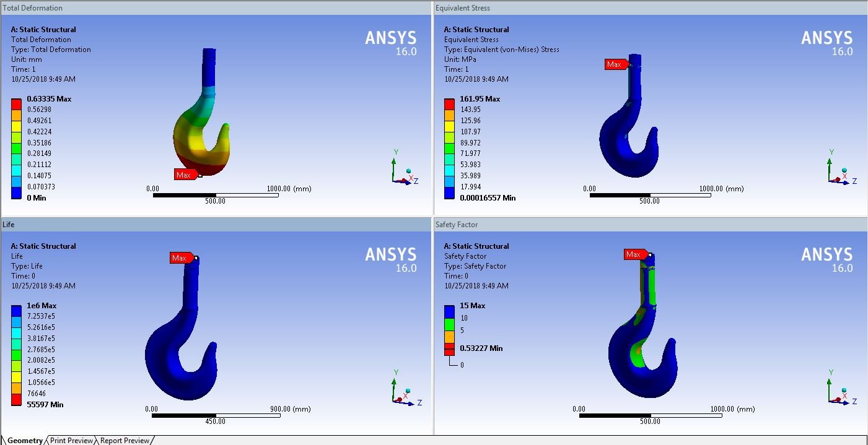Pick the Max probe tag in Life view
This screenshot has height=445, width=868.
(180, 257)
